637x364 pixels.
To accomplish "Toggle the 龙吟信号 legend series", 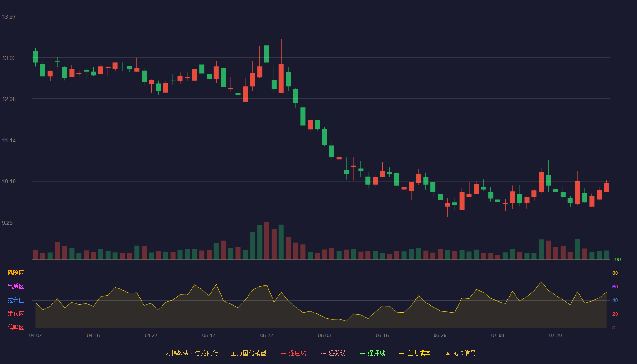I will pyautogui.click(x=460, y=353).
